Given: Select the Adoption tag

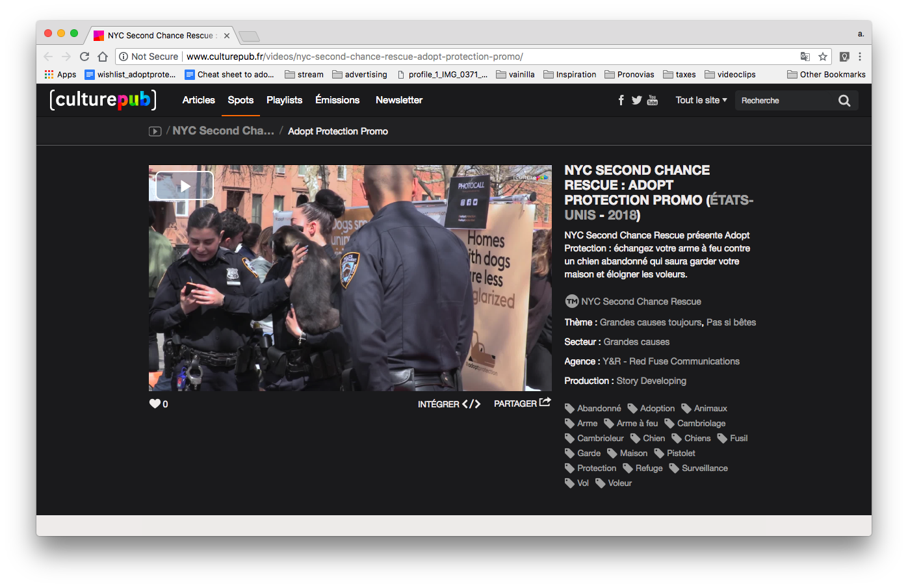Looking at the screenshot, I should coord(651,408).
